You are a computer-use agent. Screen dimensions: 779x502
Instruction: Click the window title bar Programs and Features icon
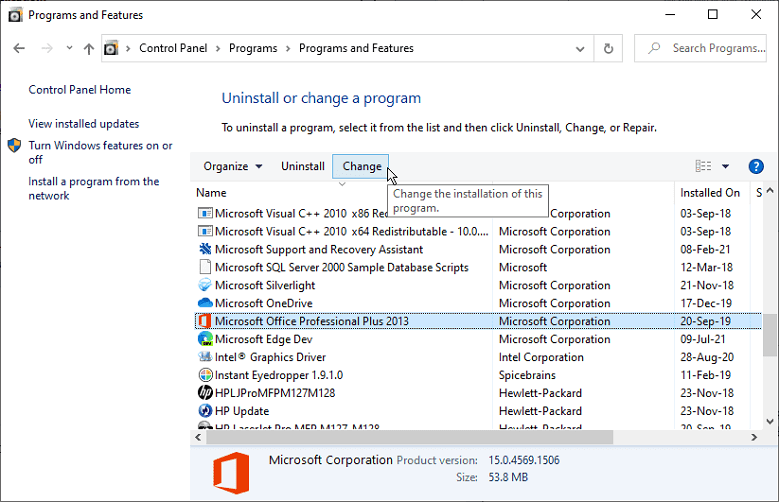(15, 15)
